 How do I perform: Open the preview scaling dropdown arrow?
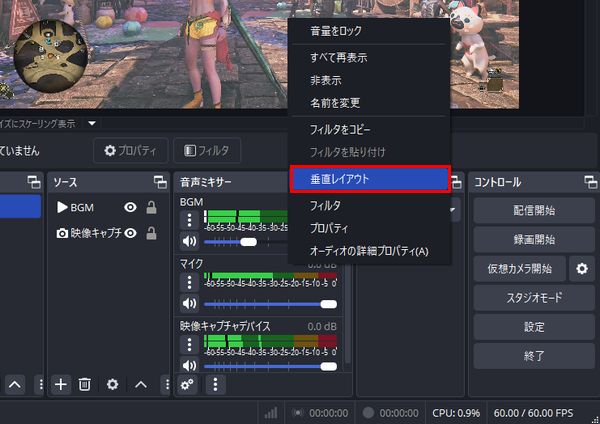click(x=92, y=123)
